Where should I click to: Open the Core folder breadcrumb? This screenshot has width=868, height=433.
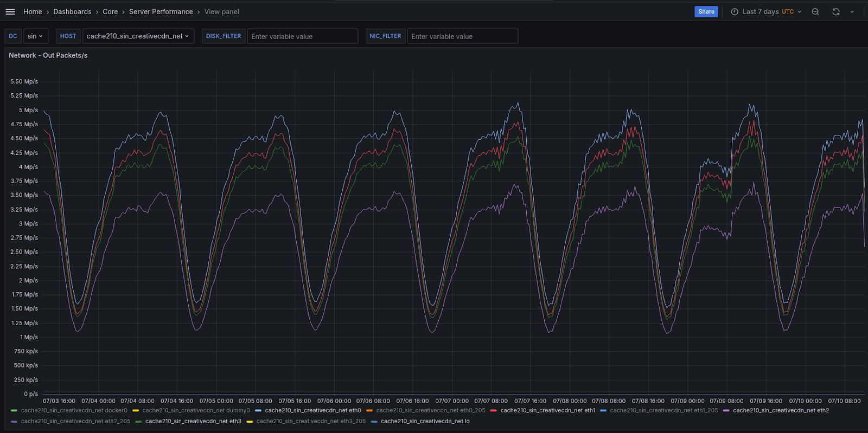point(110,11)
